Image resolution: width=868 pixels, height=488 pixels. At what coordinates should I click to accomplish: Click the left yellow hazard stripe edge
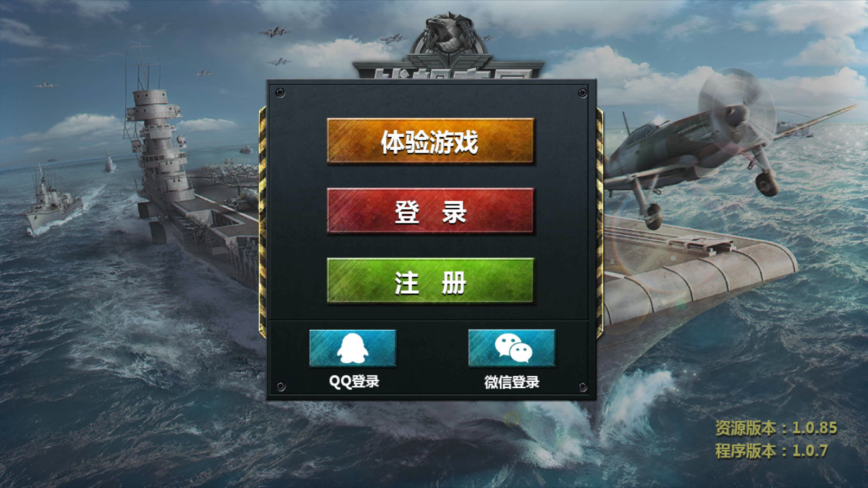pyautogui.click(x=263, y=222)
